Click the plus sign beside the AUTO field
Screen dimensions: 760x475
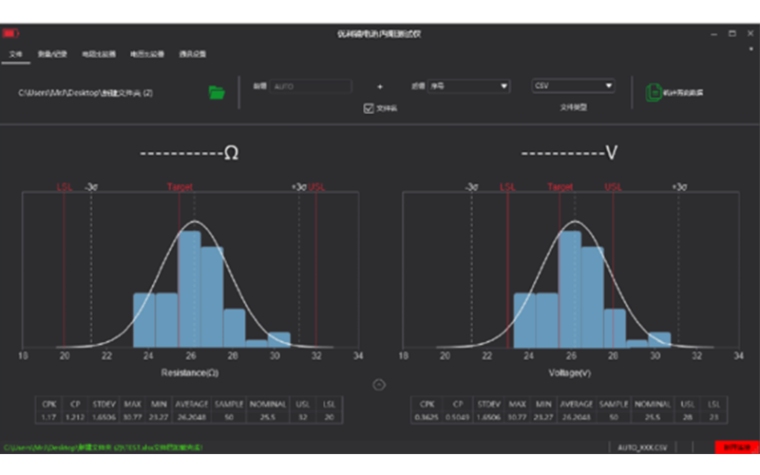tap(380, 87)
